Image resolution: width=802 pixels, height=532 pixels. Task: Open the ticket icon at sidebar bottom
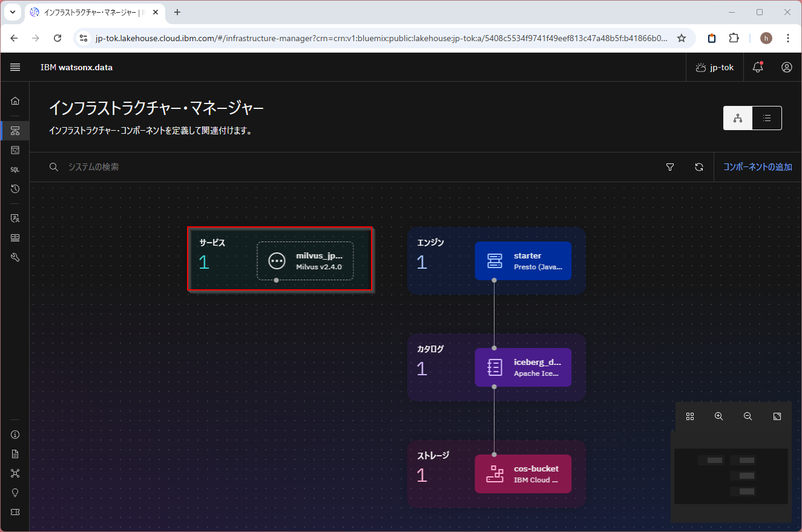coord(15,512)
